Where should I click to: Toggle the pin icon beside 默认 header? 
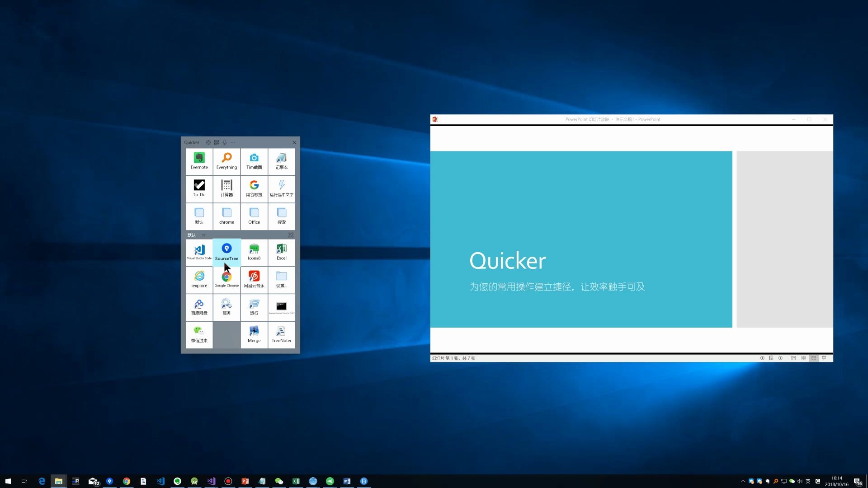pyautogui.click(x=291, y=235)
